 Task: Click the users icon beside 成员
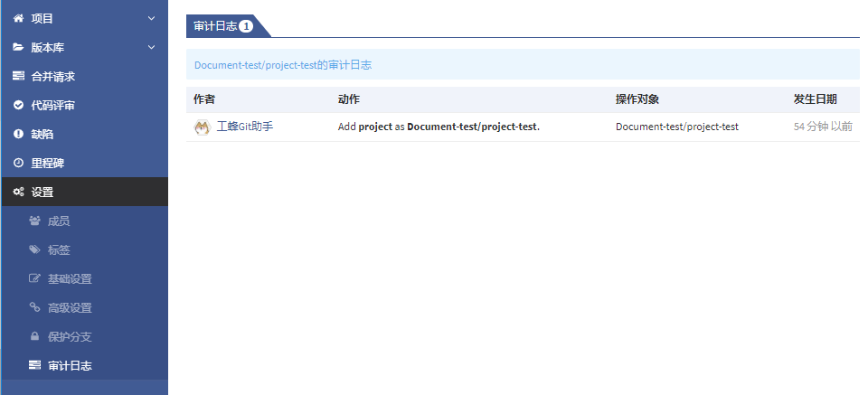34,221
